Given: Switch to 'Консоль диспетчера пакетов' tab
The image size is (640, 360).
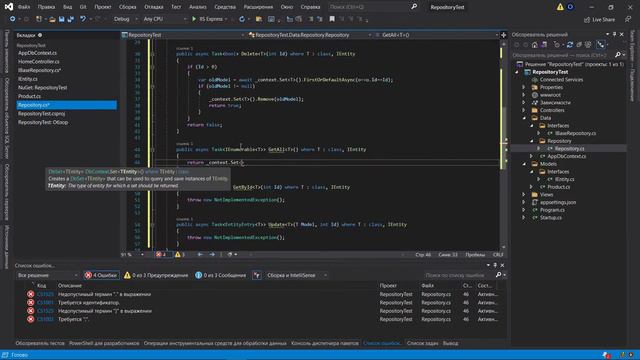Looking at the screenshot, I should coord(325,343).
